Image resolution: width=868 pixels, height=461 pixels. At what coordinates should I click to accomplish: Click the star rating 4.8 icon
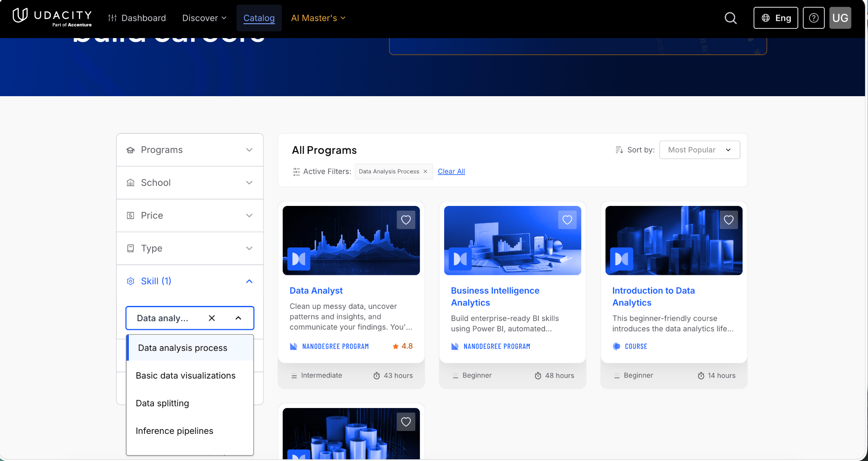tap(395, 347)
